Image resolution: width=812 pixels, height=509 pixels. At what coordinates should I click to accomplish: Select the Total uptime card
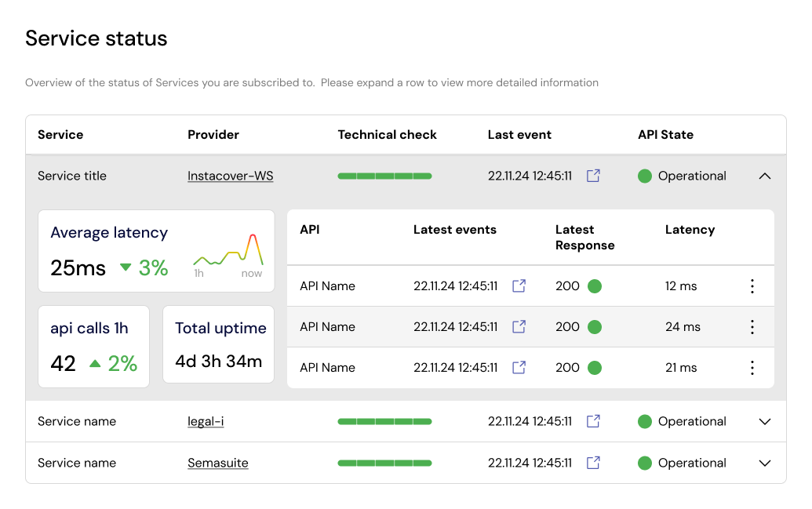coord(218,344)
